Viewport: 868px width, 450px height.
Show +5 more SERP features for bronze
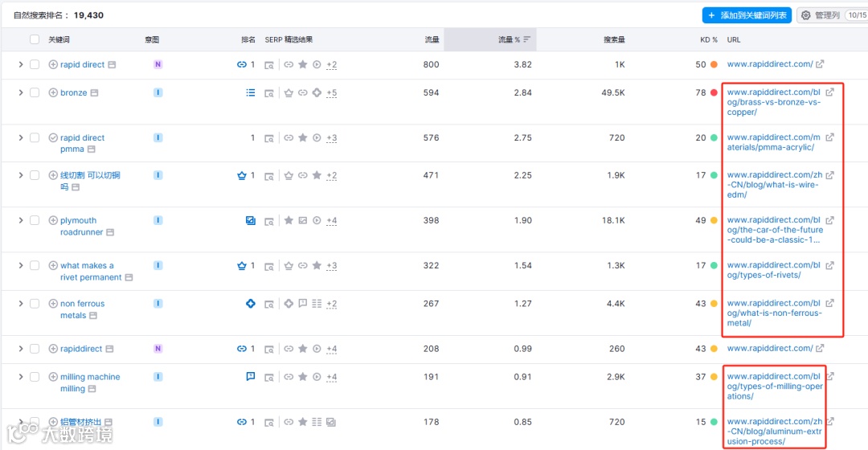(332, 93)
